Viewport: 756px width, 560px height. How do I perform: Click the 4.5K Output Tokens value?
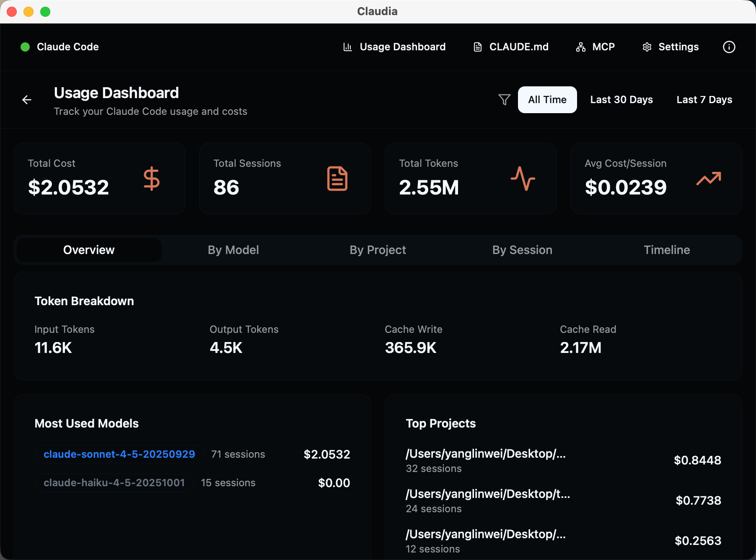(226, 347)
